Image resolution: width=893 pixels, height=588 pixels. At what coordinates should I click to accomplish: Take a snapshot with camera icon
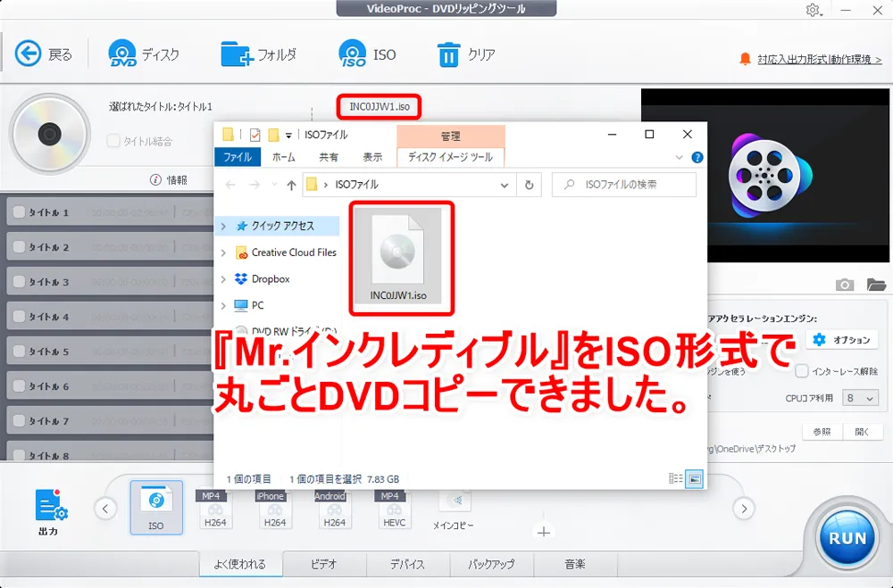pos(845,285)
